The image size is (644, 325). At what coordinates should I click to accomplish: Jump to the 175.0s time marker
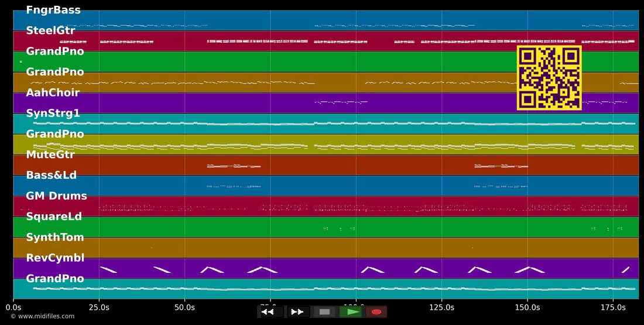[613, 307]
